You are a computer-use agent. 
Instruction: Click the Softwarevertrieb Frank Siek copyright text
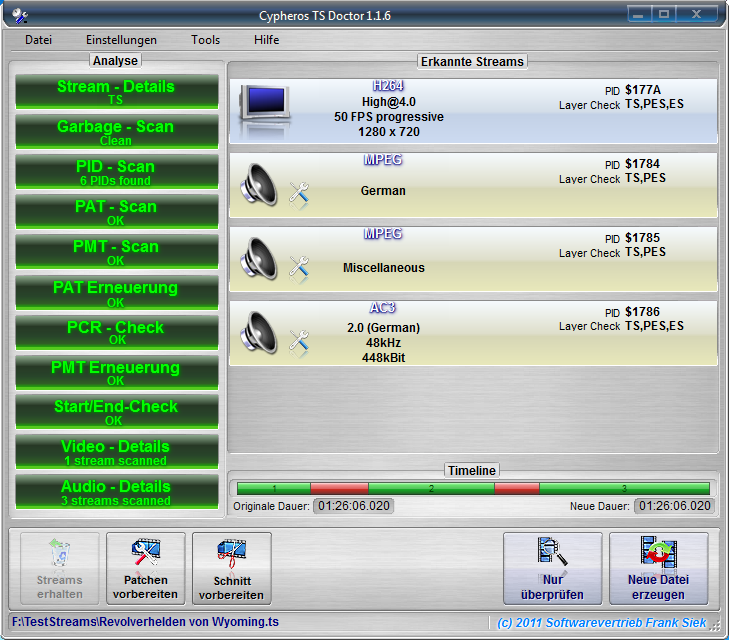pos(602,622)
